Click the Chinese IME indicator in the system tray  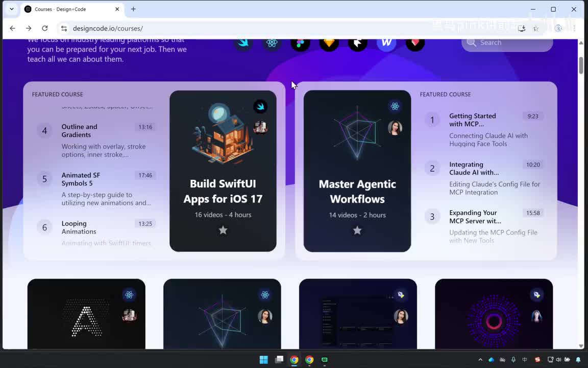pos(525,360)
